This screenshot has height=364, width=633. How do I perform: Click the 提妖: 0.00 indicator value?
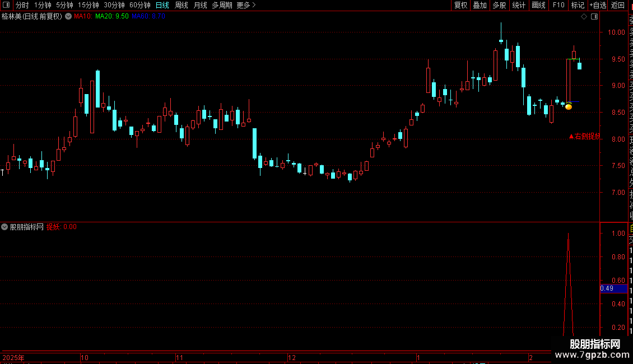[62, 227]
